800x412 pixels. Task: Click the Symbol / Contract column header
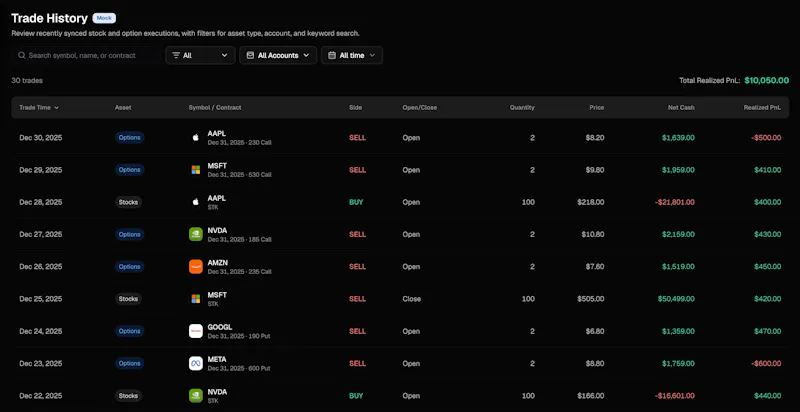215,108
